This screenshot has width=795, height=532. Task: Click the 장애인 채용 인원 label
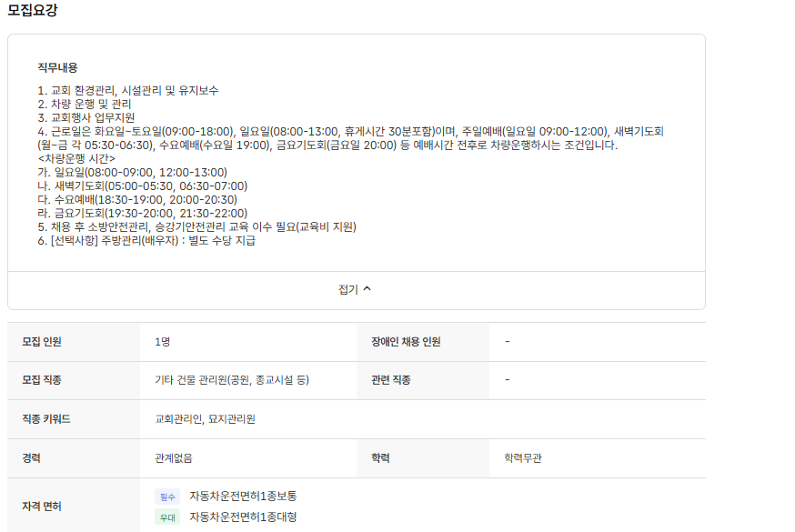pos(406,342)
